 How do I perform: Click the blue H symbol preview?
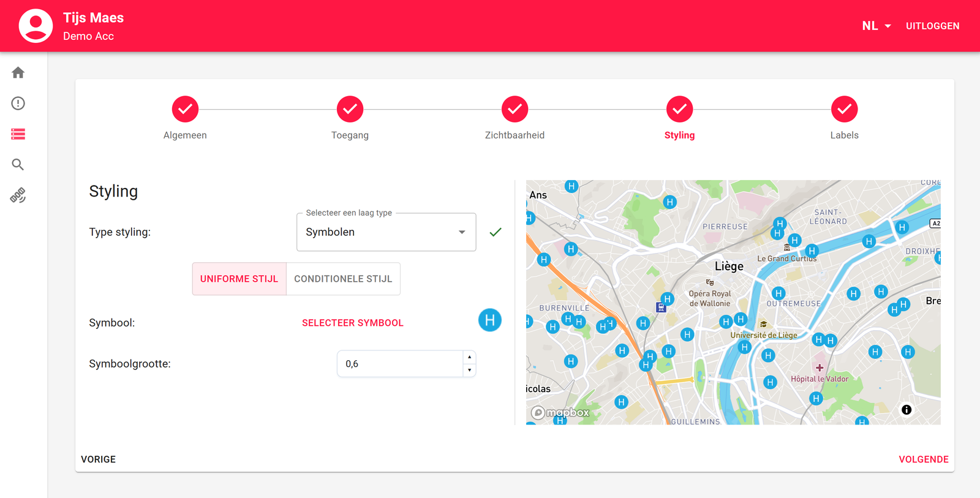(489, 320)
